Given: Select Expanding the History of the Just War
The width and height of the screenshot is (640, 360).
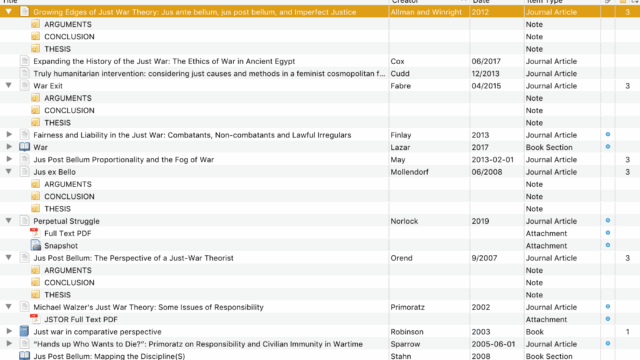Looking at the screenshot, I should tap(164, 61).
